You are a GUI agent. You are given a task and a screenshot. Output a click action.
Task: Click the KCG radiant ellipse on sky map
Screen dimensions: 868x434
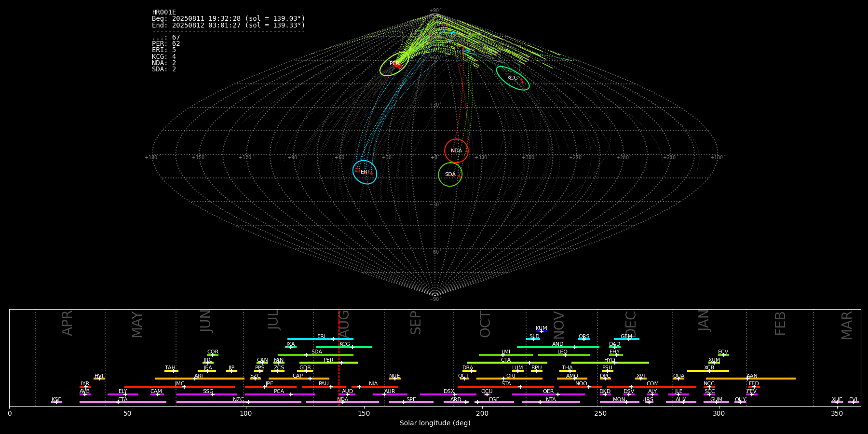(513, 78)
